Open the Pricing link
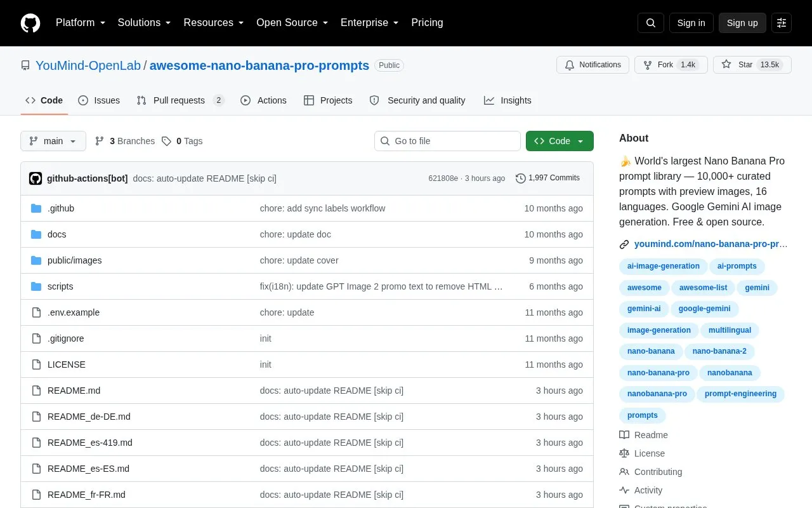Screen dimensions: 812x508 pos(427,23)
